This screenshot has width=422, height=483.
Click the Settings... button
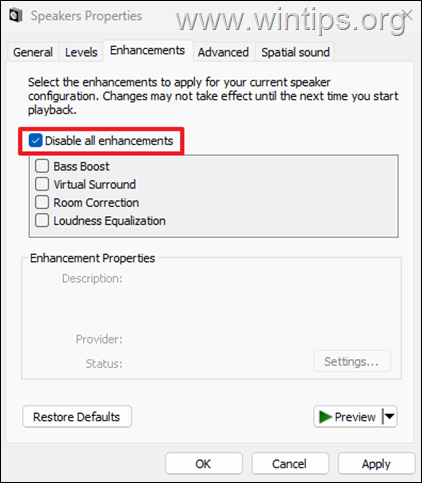tap(352, 361)
